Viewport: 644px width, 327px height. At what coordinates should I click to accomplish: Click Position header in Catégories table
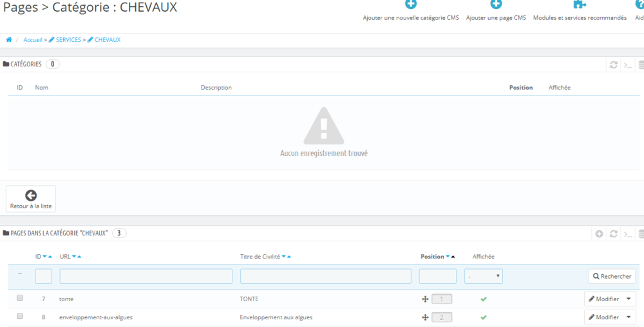(x=521, y=88)
